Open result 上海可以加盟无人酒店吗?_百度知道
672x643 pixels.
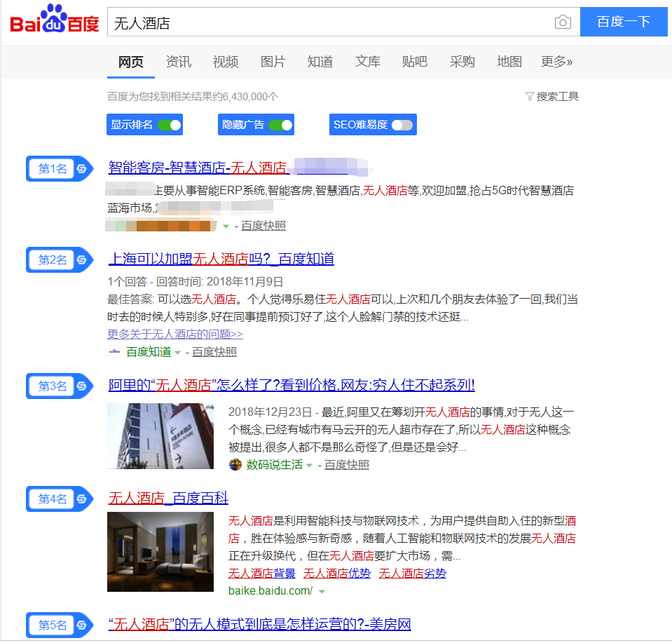pos(221,259)
